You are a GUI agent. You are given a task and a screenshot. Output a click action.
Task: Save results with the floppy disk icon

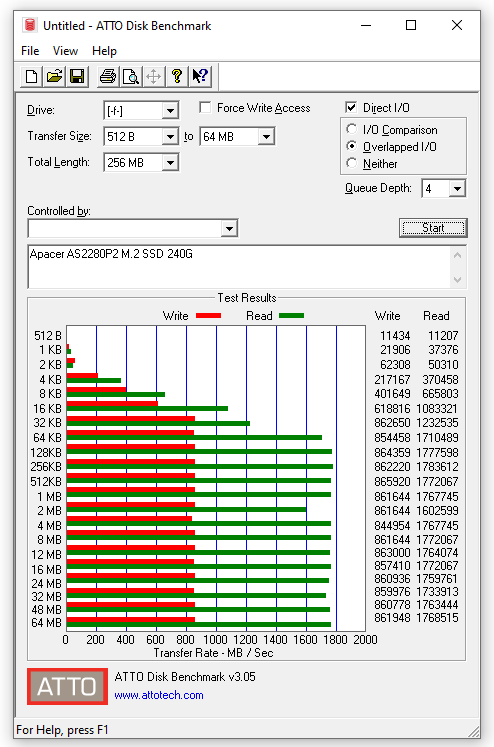pyautogui.click(x=77, y=76)
